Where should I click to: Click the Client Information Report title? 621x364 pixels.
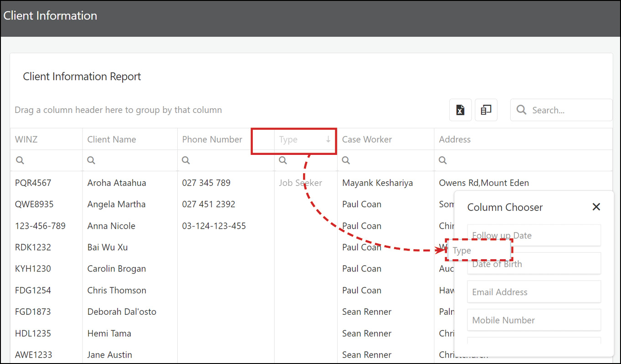pos(82,76)
